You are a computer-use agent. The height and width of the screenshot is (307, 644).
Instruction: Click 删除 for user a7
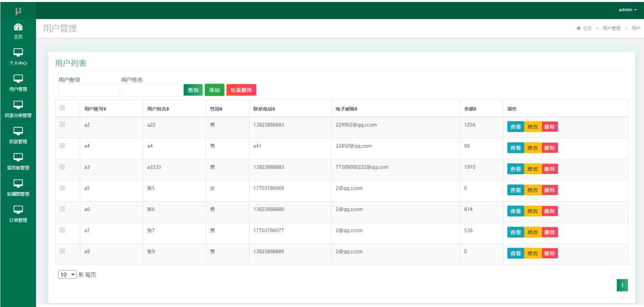coord(550,232)
